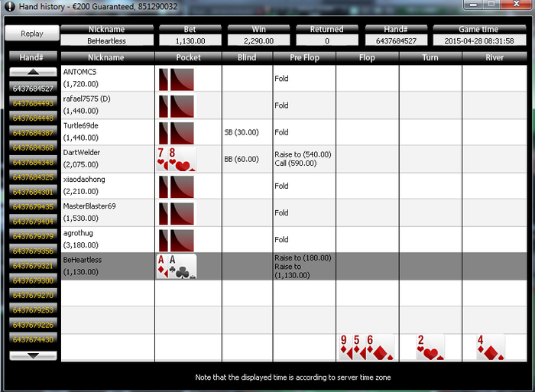Click the Pocket column header

point(188,57)
